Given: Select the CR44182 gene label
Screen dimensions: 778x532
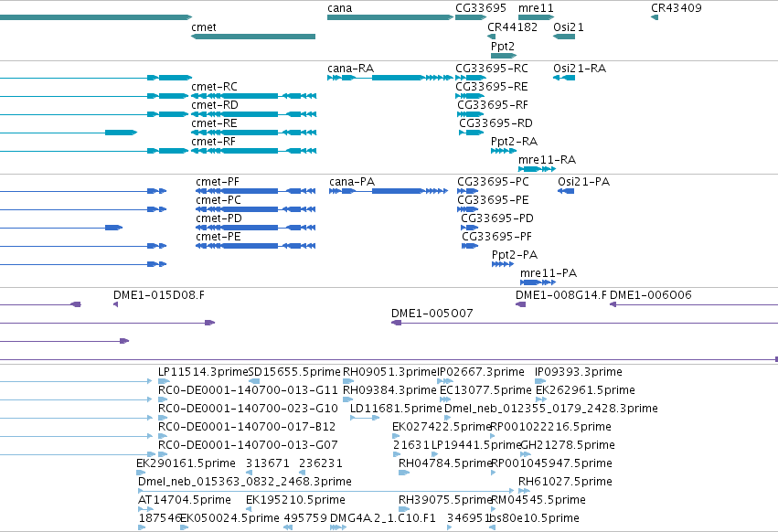Looking at the screenshot, I should (x=513, y=27).
